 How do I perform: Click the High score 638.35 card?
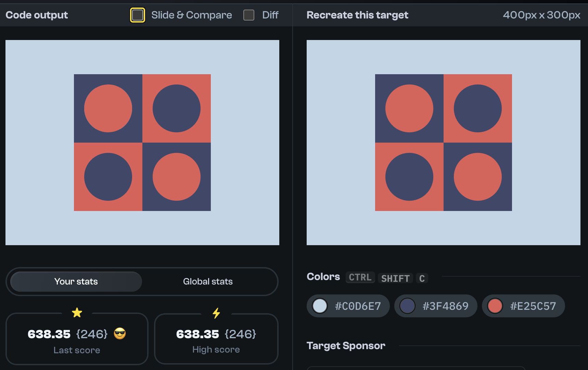(x=216, y=339)
